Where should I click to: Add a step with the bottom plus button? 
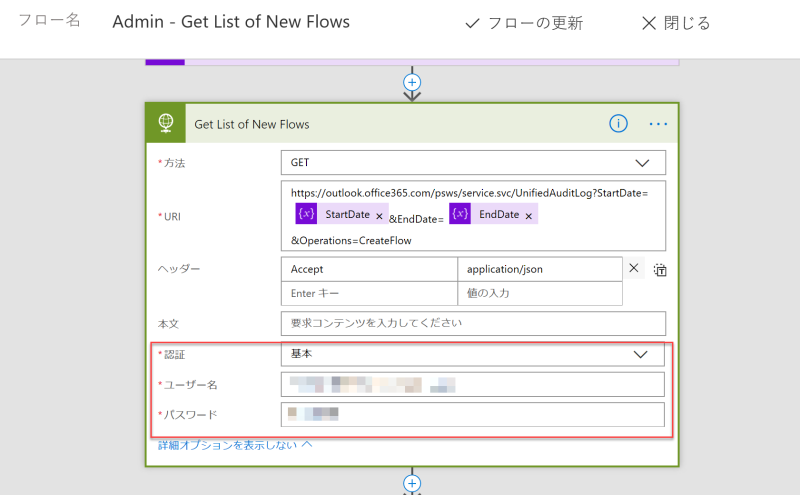click(x=412, y=483)
